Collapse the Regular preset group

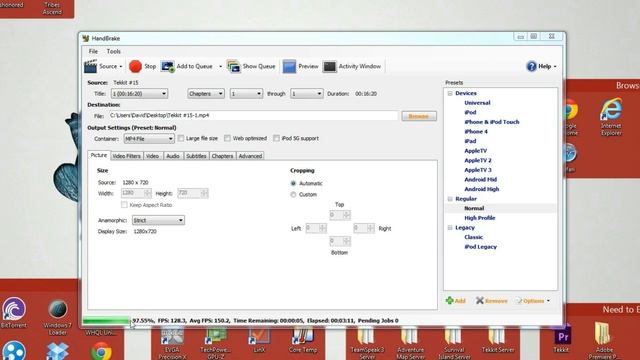(x=450, y=199)
